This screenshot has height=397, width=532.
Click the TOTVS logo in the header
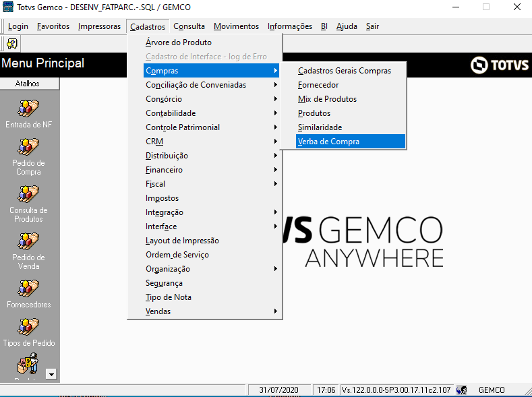click(x=500, y=65)
